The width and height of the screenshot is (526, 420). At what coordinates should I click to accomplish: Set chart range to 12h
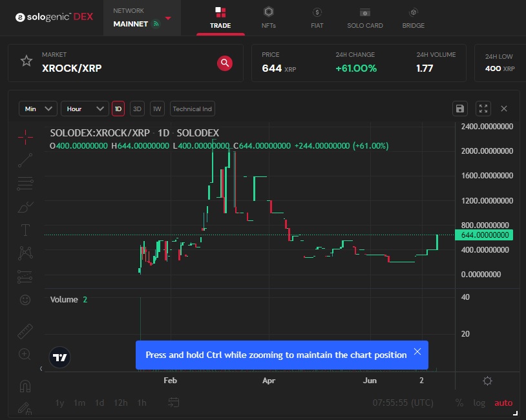pos(121,403)
